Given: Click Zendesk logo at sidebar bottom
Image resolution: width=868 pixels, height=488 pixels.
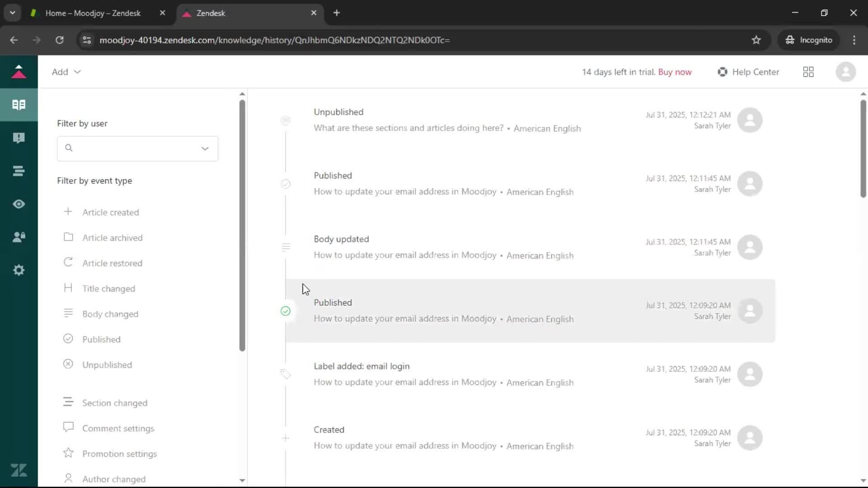Looking at the screenshot, I should [19, 470].
